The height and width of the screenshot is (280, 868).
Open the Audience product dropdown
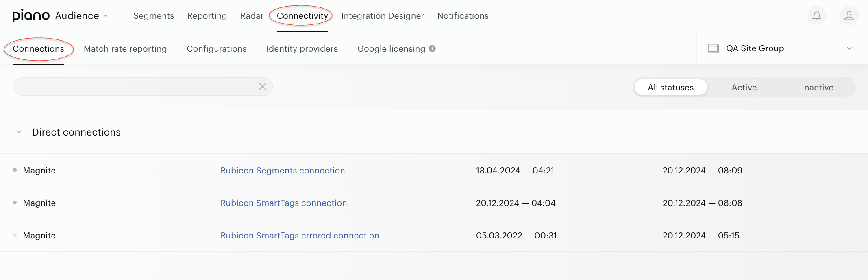click(81, 16)
